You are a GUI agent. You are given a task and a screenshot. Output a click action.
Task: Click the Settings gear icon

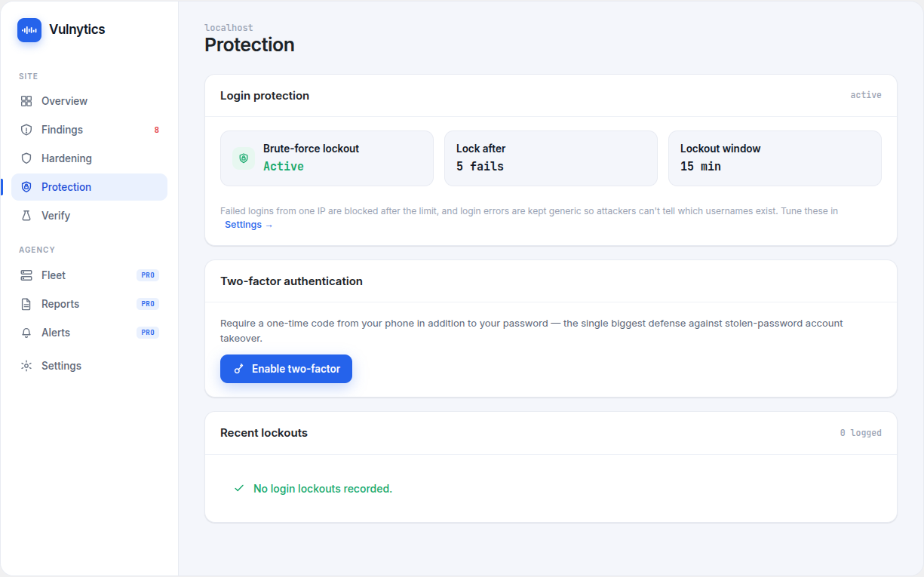pyautogui.click(x=26, y=366)
